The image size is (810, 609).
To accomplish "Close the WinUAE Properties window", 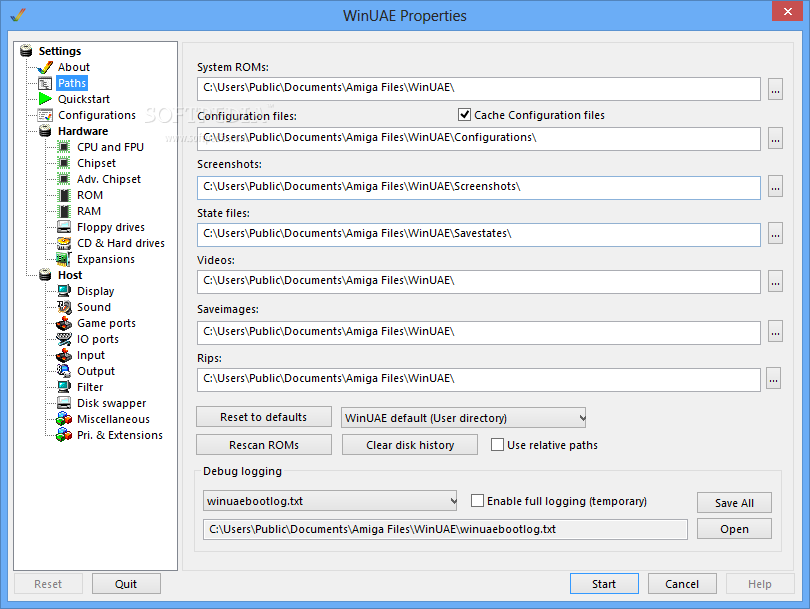I will [787, 11].
